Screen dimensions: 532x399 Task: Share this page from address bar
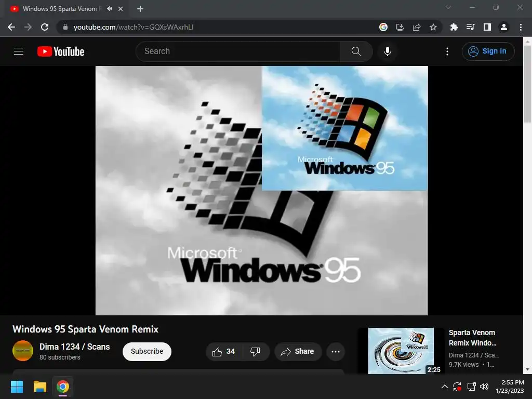pyautogui.click(x=417, y=27)
